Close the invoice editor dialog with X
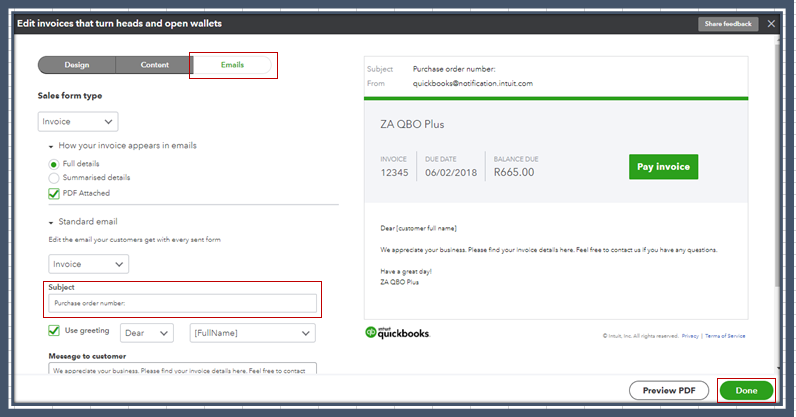This screenshot has width=796, height=417. (771, 23)
